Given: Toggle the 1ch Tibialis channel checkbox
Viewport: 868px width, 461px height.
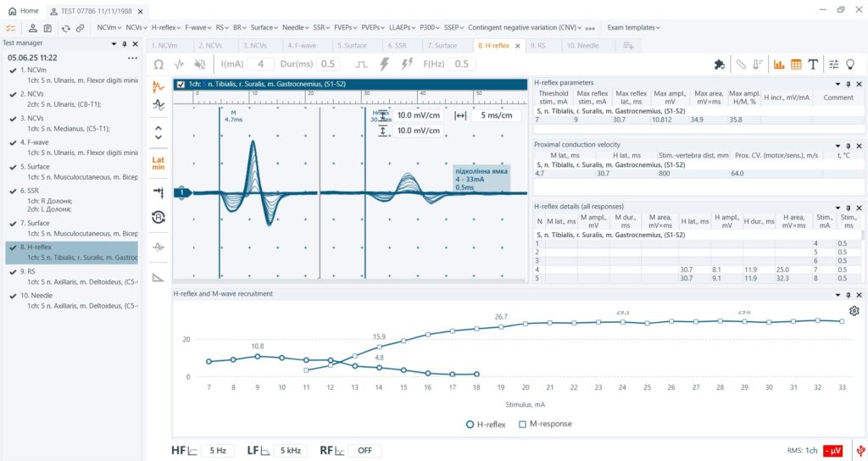Looking at the screenshot, I should 180,85.
